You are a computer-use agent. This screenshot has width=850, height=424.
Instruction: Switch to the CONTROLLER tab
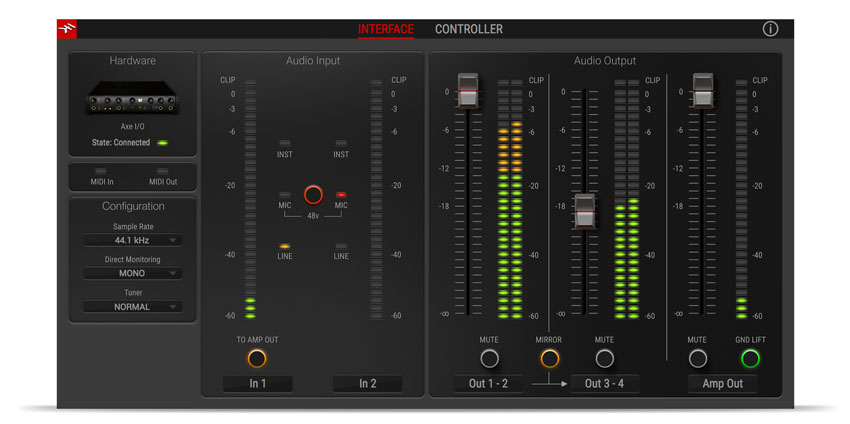[x=468, y=29]
